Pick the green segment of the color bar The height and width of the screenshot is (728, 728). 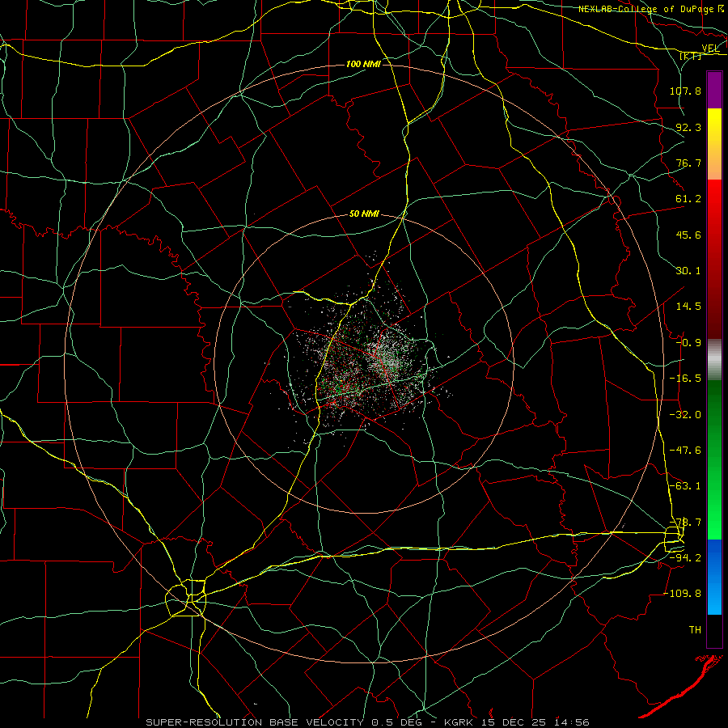click(714, 459)
